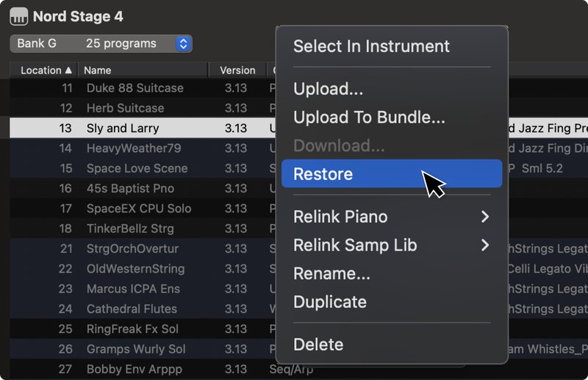Click the Nord Stage 4 keyboard icon

(19, 16)
